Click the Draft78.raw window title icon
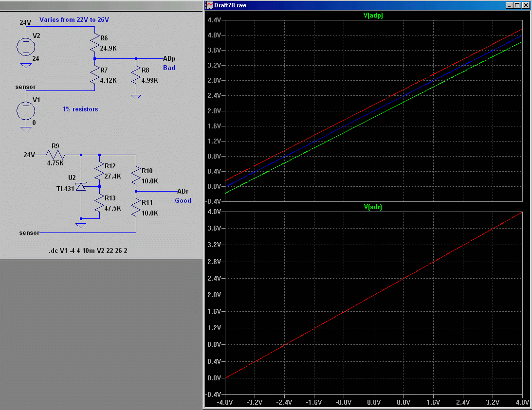 [x=210, y=5]
